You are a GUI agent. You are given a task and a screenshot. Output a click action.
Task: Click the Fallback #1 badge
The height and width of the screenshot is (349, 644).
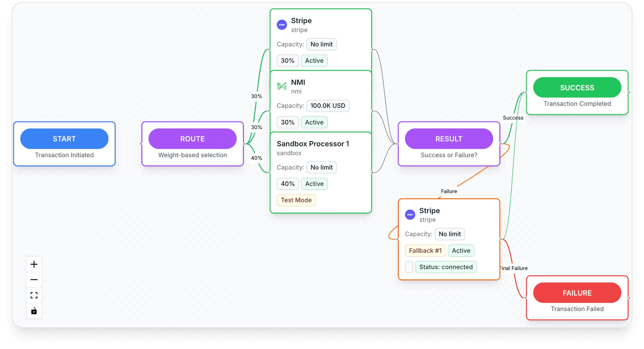425,251
